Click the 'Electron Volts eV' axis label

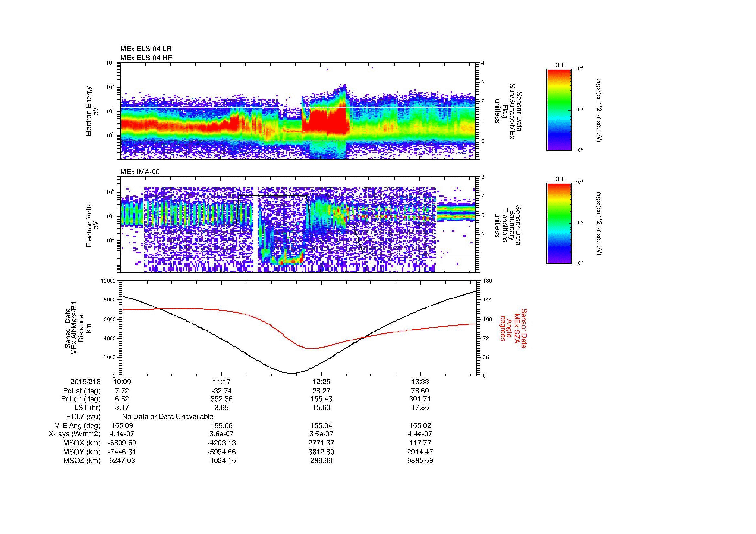[x=92, y=225]
